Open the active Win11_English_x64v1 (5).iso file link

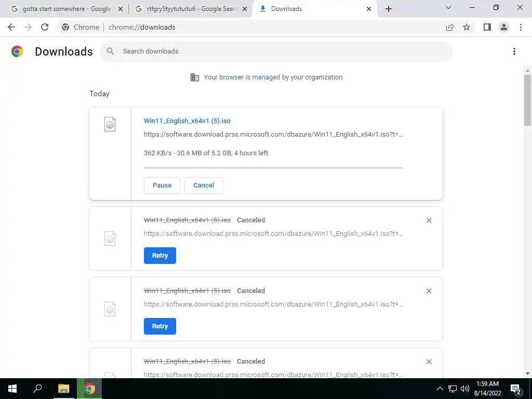[x=187, y=121]
